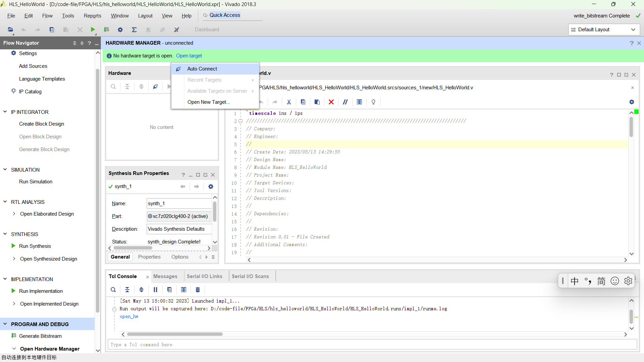Image resolution: width=644 pixels, height=362 pixels.
Task: Click the disconnect-tools icon in main toolbar
Action: 176,30
